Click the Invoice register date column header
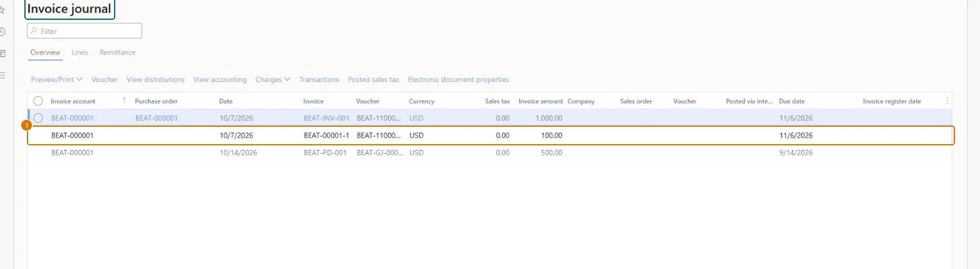The image size is (980, 269). coord(892,101)
